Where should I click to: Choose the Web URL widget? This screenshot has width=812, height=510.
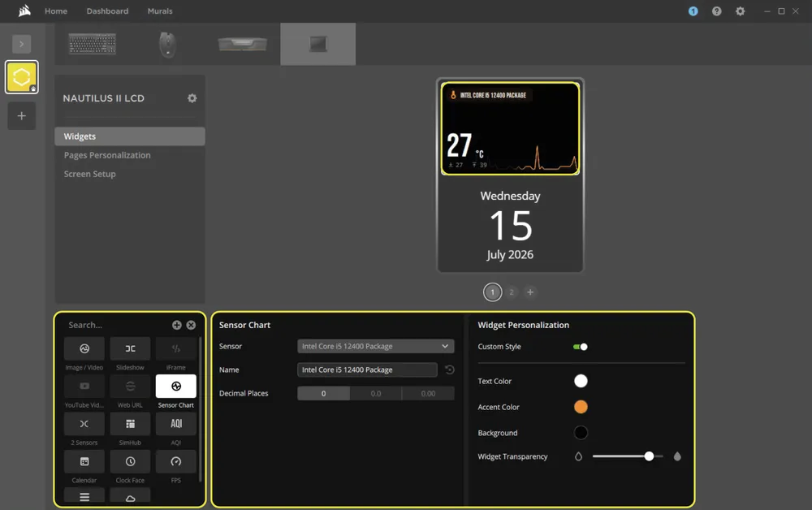click(x=130, y=387)
